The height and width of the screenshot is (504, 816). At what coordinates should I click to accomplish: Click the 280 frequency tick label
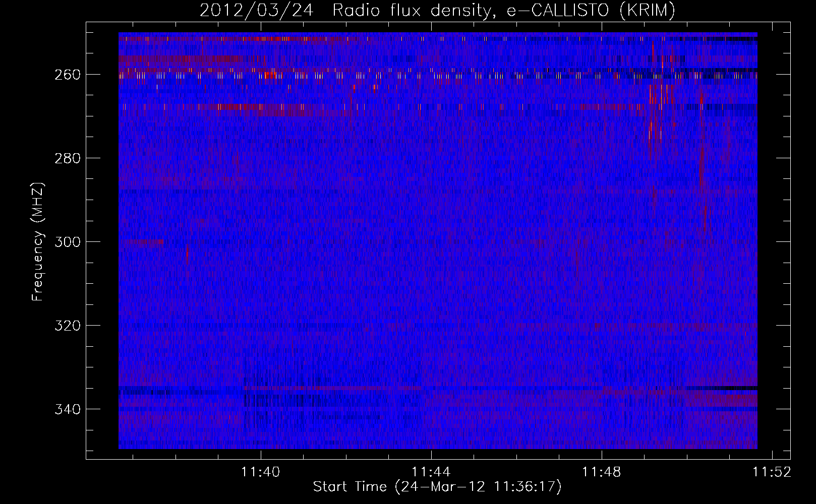point(68,158)
